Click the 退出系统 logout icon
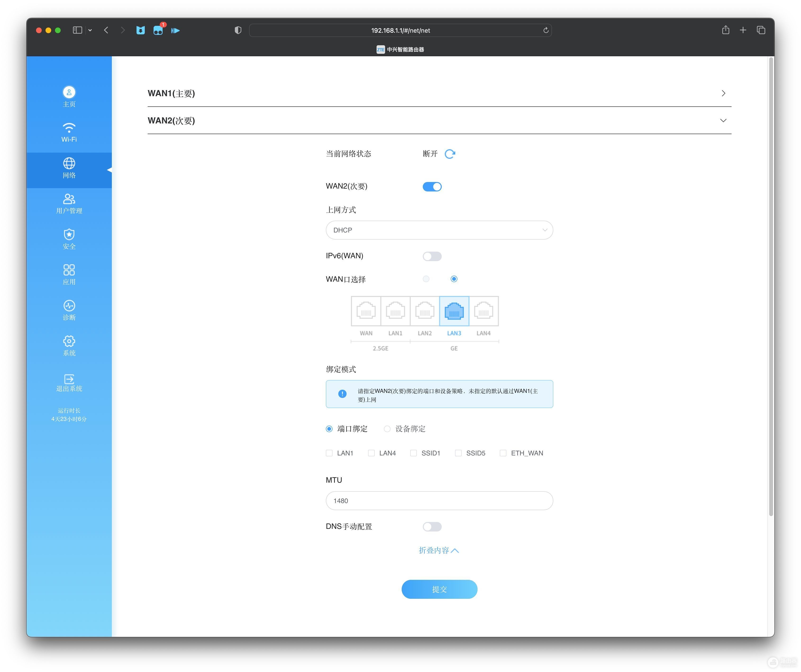Viewport: 801px width, 672px height. tap(69, 379)
